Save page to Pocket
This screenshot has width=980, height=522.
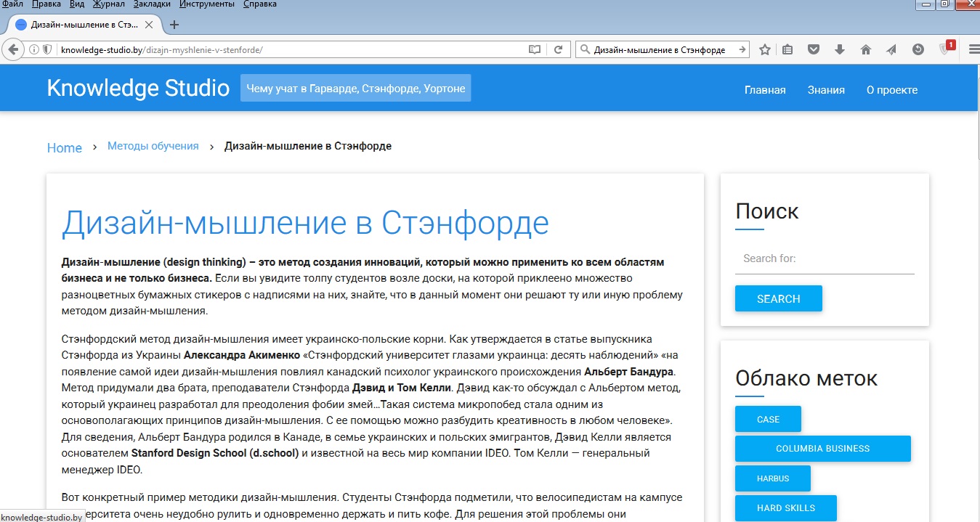pyautogui.click(x=814, y=50)
